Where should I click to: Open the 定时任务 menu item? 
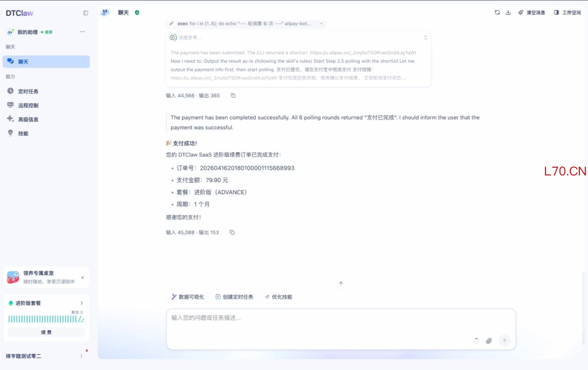click(28, 91)
